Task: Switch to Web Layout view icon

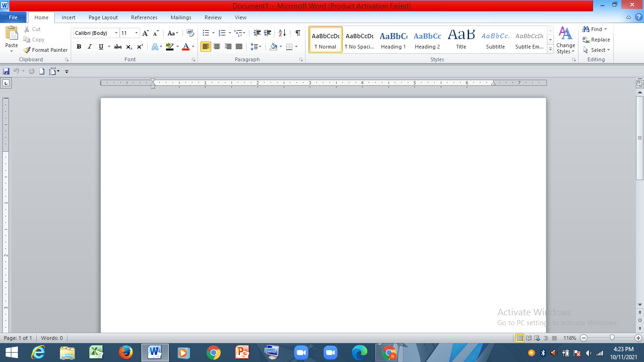Action: pyautogui.click(x=537, y=338)
